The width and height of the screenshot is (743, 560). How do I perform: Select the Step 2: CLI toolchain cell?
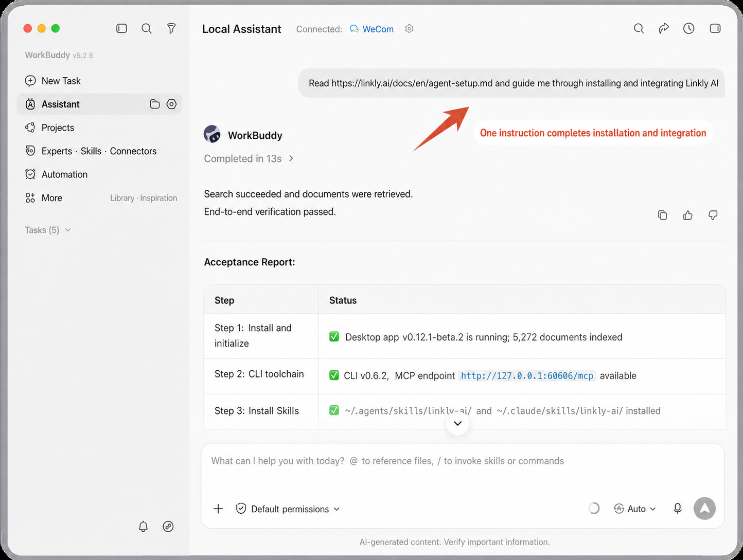pyautogui.click(x=261, y=376)
